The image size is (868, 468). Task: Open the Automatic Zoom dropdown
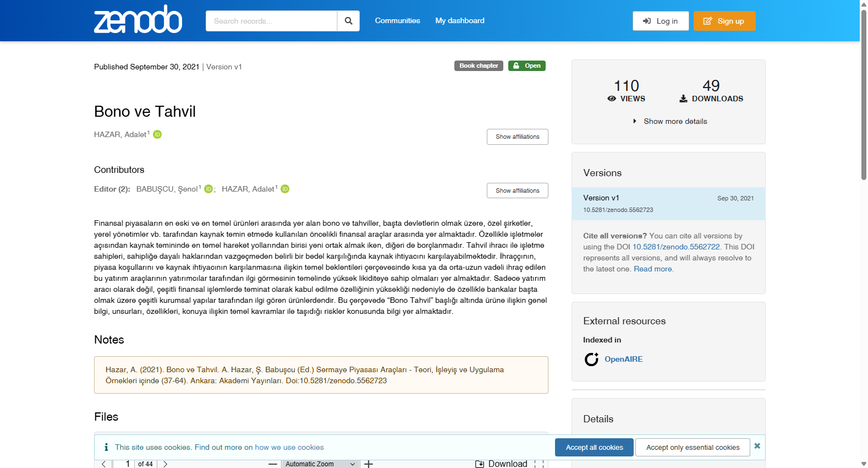(x=321, y=464)
